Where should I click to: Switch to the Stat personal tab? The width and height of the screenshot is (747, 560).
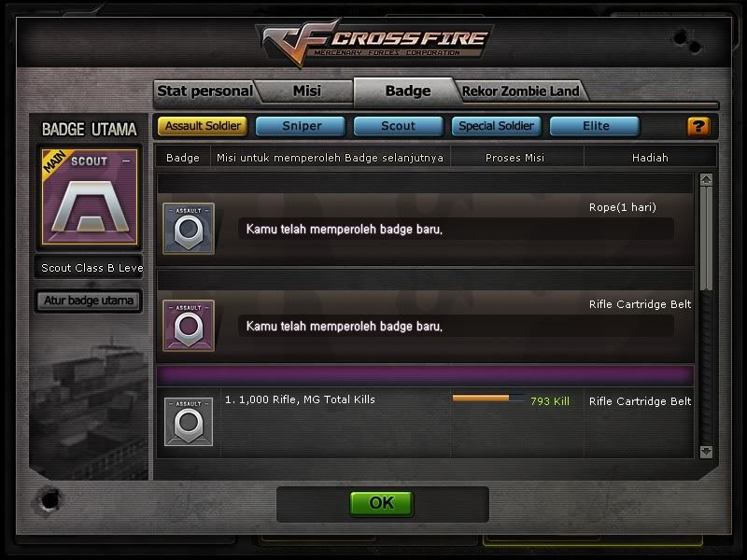[x=204, y=91]
